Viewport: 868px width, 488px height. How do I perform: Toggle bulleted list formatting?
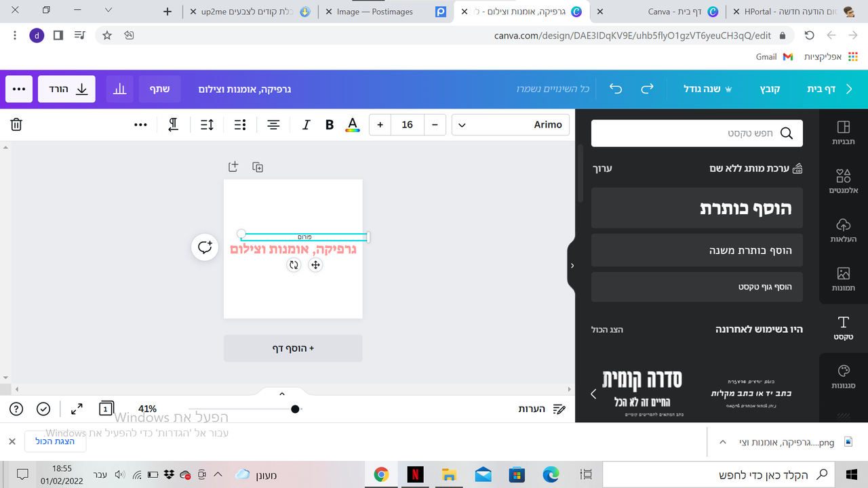click(240, 125)
